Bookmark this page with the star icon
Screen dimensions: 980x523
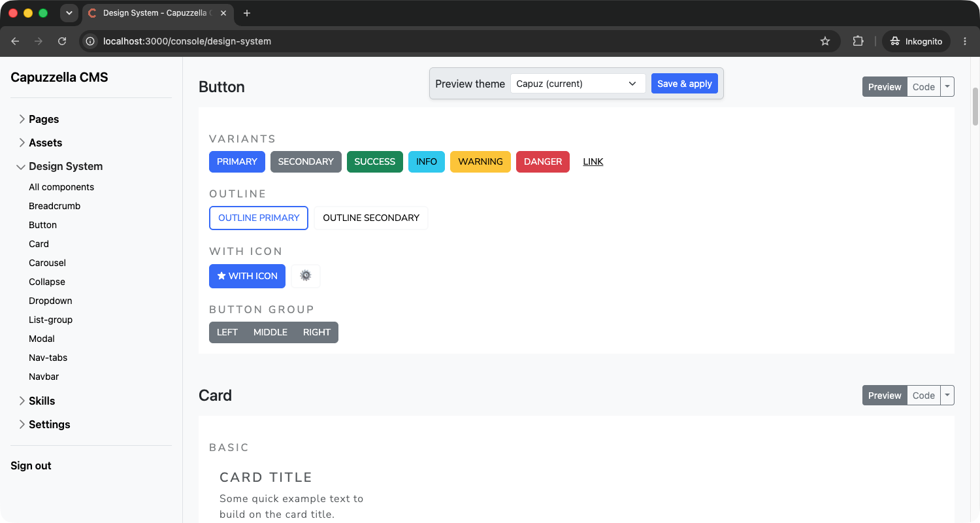(x=825, y=41)
